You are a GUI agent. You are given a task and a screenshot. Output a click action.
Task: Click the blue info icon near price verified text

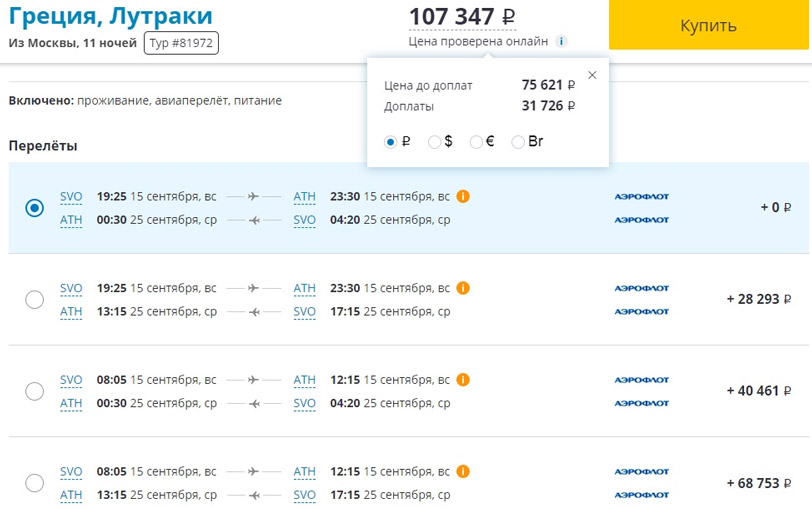[x=562, y=42]
